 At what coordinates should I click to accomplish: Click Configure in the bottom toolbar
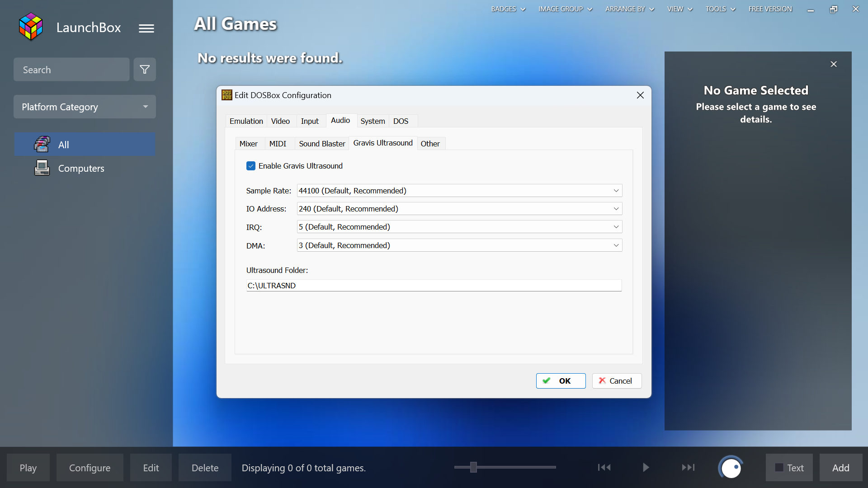point(90,467)
